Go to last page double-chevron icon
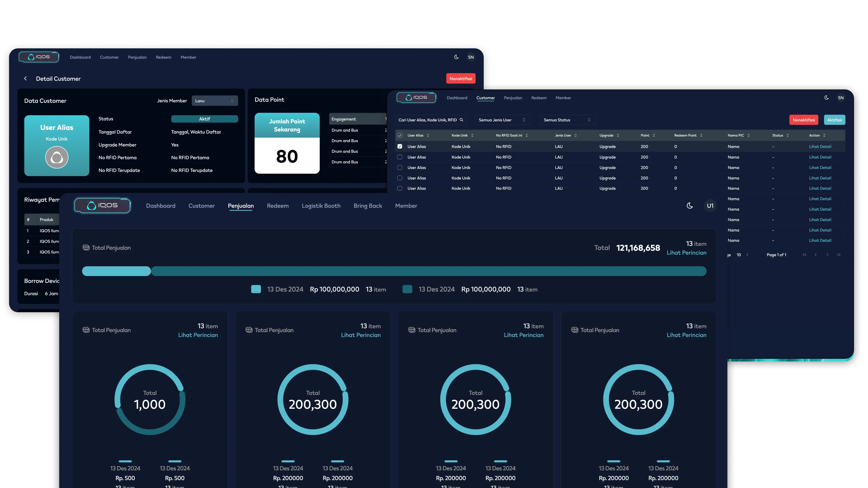This screenshot has height=488, width=868. coord(838,255)
